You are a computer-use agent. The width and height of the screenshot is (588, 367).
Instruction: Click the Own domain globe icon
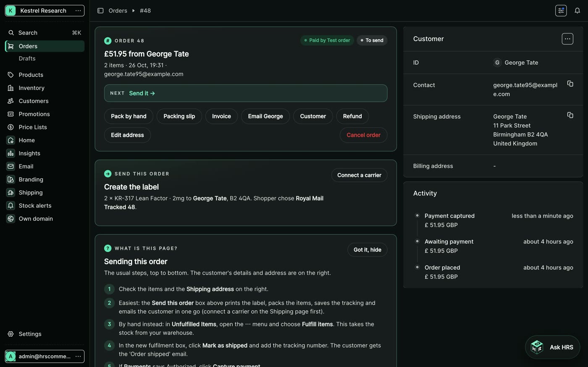pos(10,218)
